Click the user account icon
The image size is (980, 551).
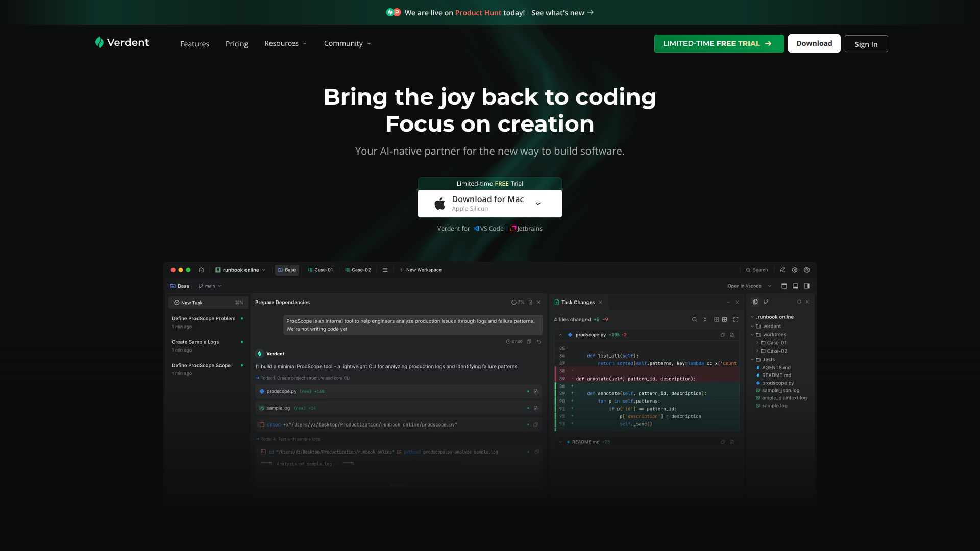coord(807,270)
